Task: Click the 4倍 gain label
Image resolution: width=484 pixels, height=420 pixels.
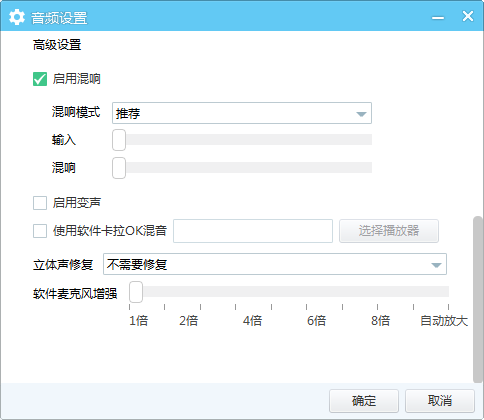Action: point(252,321)
